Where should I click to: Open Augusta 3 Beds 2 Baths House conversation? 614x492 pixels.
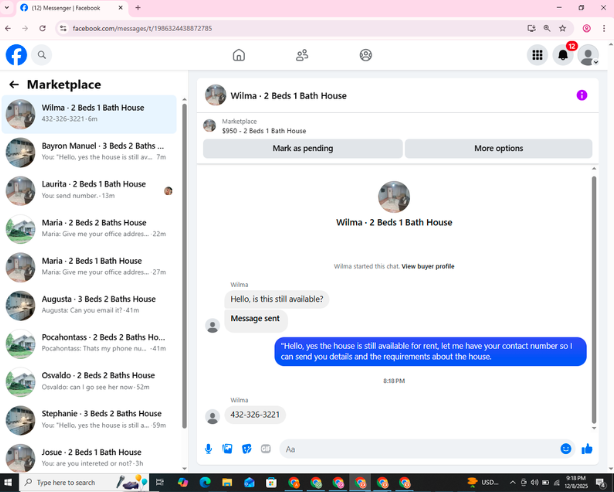(89, 305)
